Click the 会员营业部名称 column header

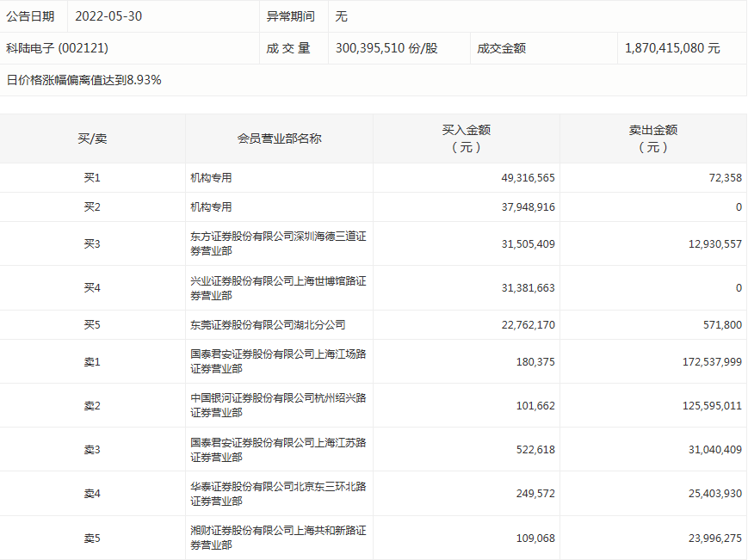click(x=279, y=138)
